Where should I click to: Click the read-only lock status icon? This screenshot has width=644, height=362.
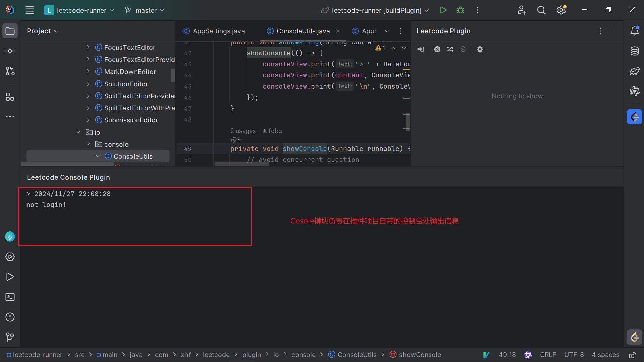[632, 355]
